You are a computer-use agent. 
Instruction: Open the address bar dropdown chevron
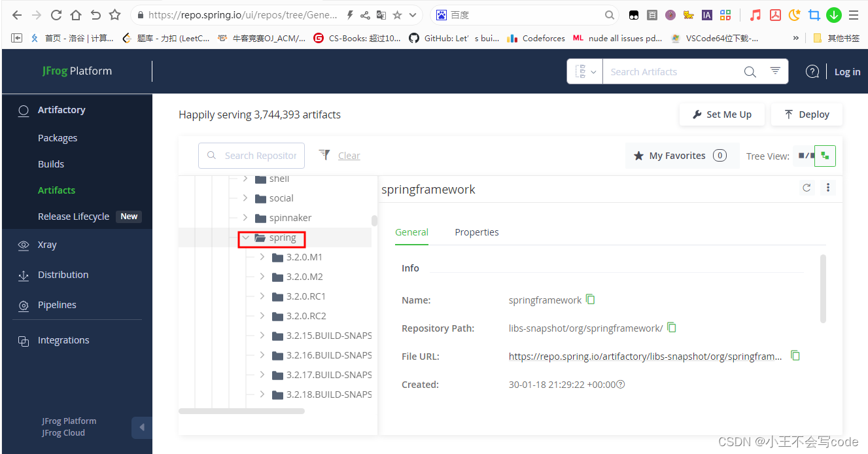pyautogui.click(x=413, y=14)
